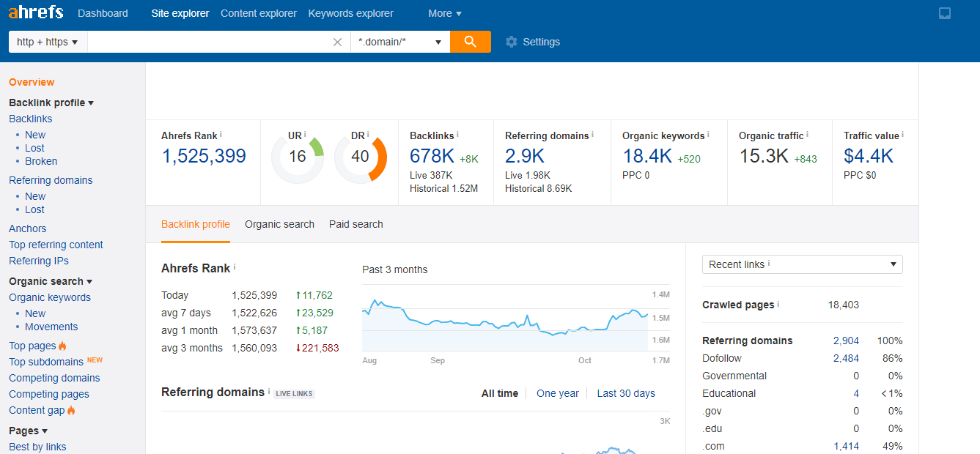Switch to the Paid search tab

[x=355, y=224]
